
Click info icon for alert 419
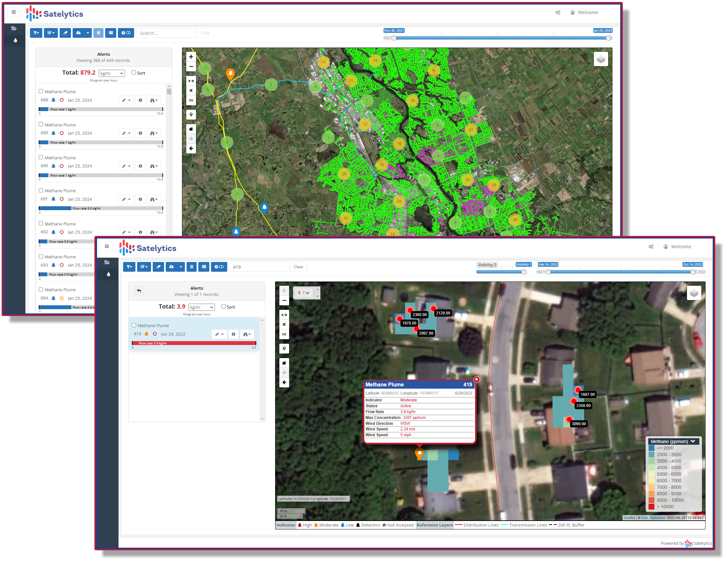pyautogui.click(x=233, y=335)
